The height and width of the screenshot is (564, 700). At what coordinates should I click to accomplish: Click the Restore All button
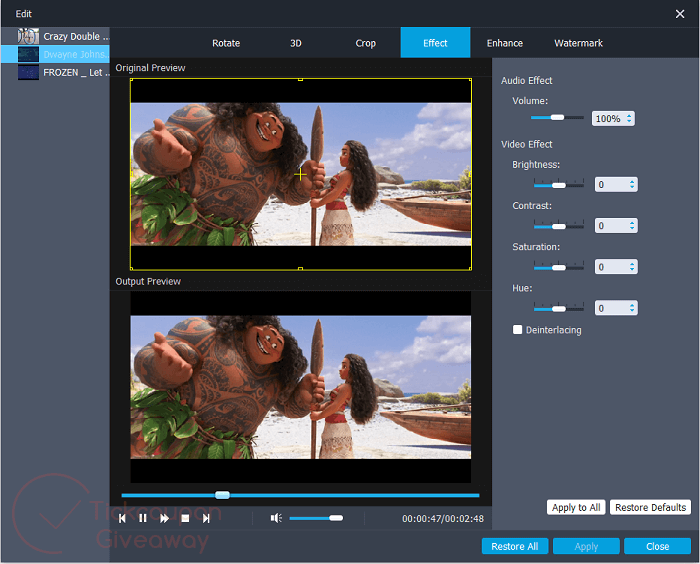[x=515, y=546]
